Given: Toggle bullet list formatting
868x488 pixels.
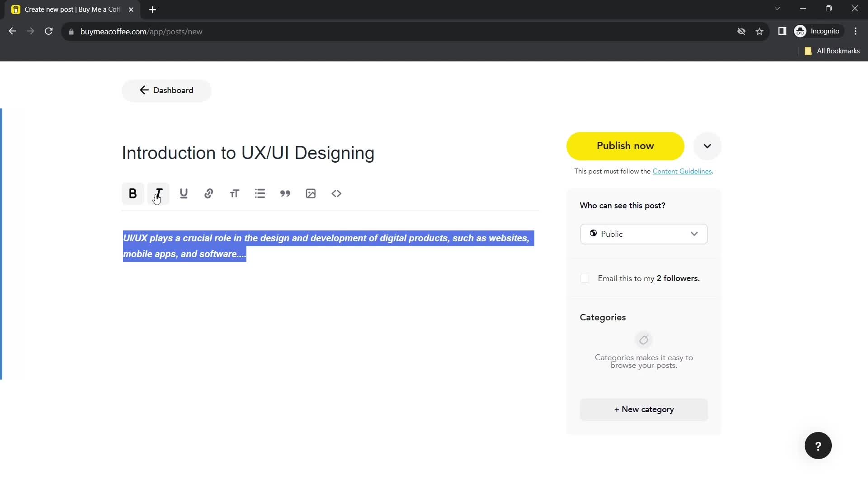Looking at the screenshot, I should pyautogui.click(x=260, y=193).
